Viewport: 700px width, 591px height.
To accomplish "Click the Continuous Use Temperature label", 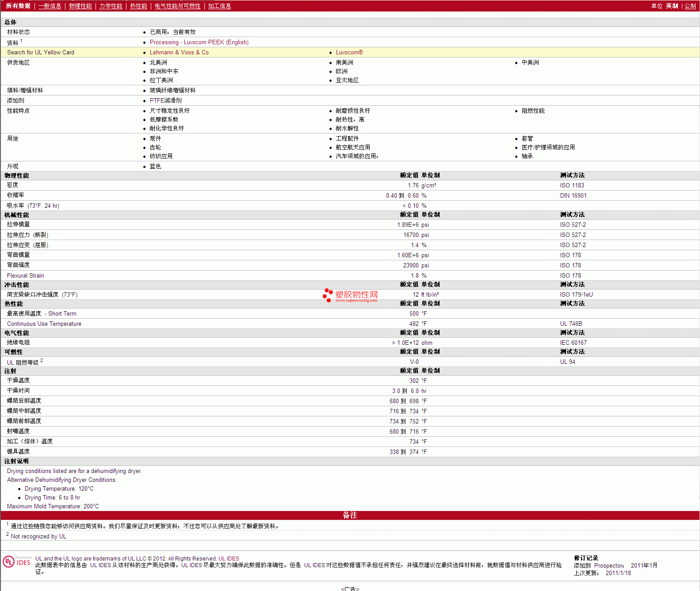I will 44,324.
